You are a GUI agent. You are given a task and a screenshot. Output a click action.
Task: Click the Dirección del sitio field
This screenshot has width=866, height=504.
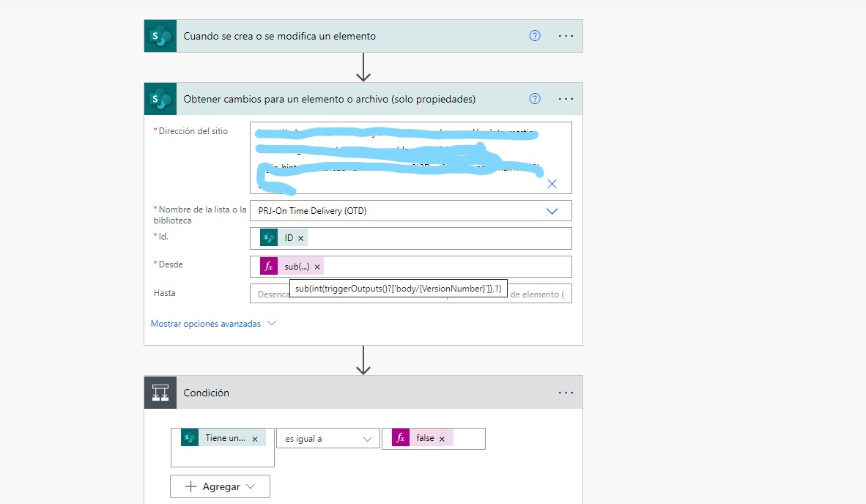[410, 158]
